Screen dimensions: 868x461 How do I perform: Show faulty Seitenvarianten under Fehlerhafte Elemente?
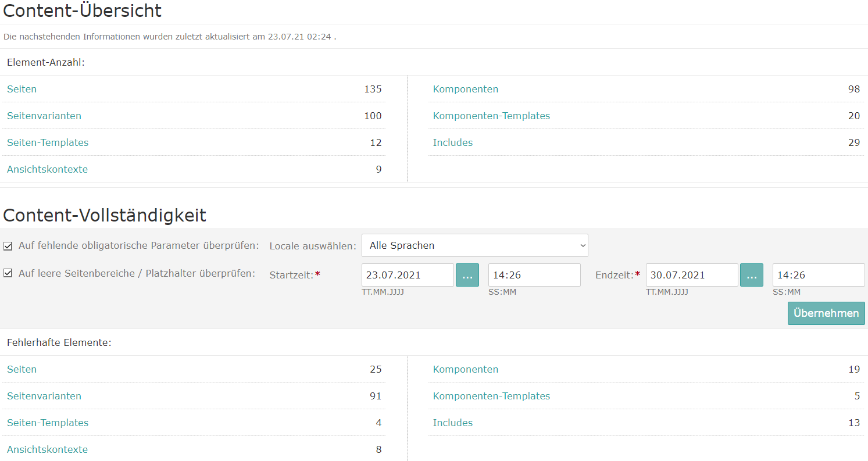pyautogui.click(x=44, y=396)
